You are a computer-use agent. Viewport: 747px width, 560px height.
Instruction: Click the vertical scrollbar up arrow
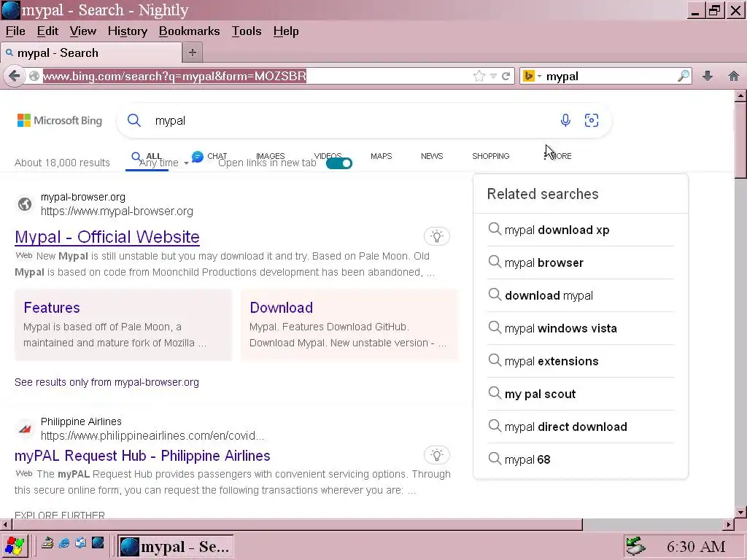(740, 96)
